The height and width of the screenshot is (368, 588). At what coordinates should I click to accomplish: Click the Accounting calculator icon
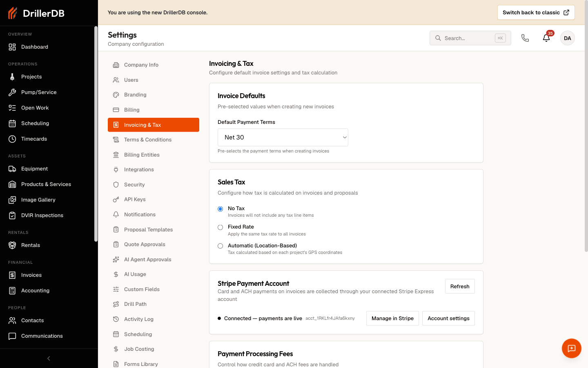(x=12, y=291)
